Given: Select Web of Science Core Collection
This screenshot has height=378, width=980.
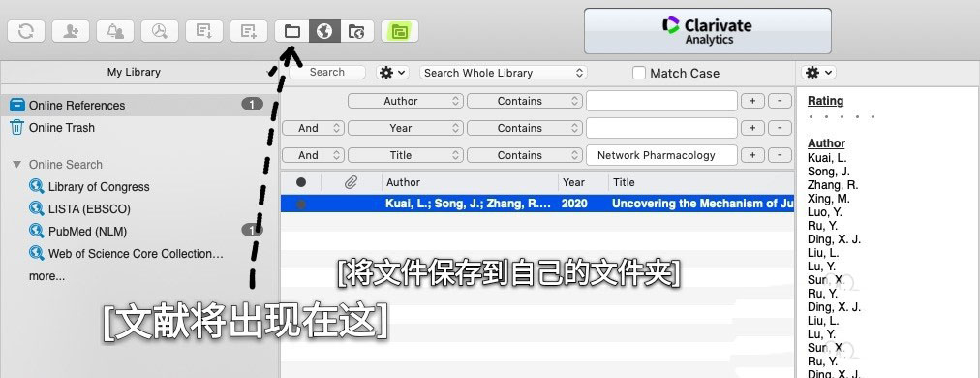Looking at the screenshot, I should (136, 254).
